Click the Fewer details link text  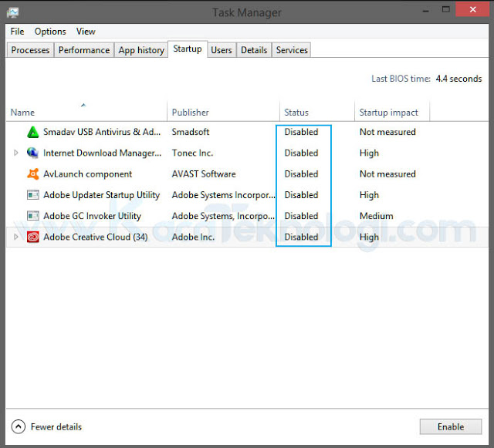pyautogui.click(x=56, y=427)
